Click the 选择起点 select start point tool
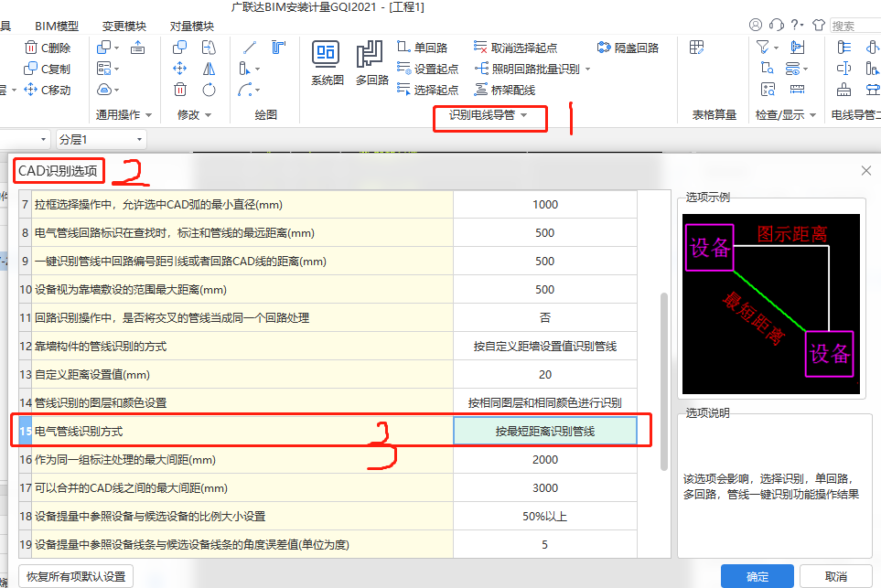The width and height of the screenshot is (881, 588). coord(428,90)
